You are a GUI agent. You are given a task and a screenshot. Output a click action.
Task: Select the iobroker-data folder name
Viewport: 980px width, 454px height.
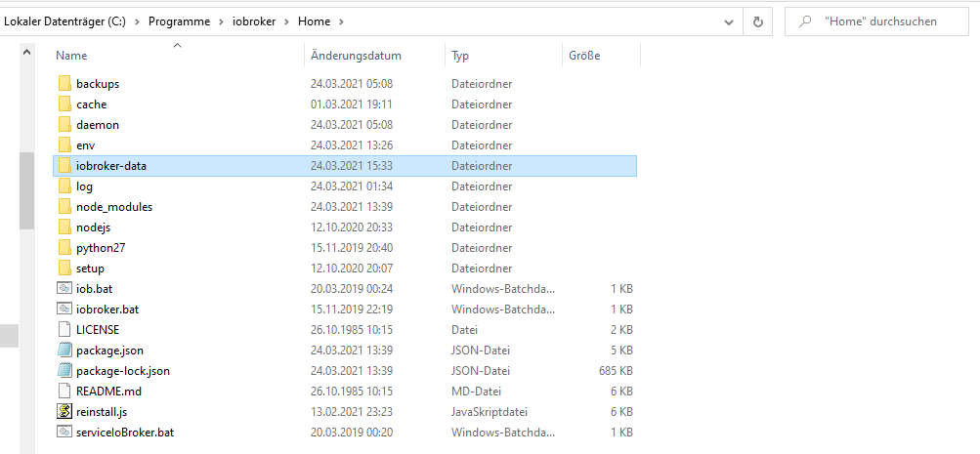pyautogui.click(x=111, y=166)
